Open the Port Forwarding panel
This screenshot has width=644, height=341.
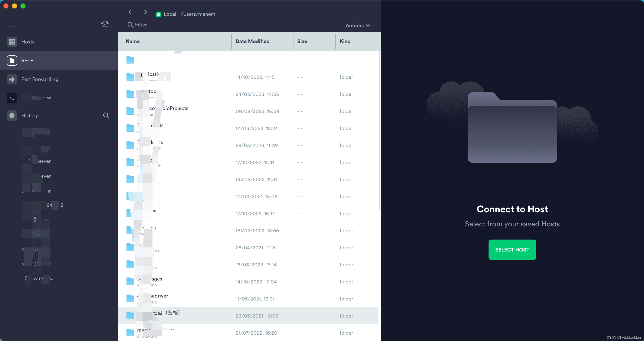[x=40, y=79]
